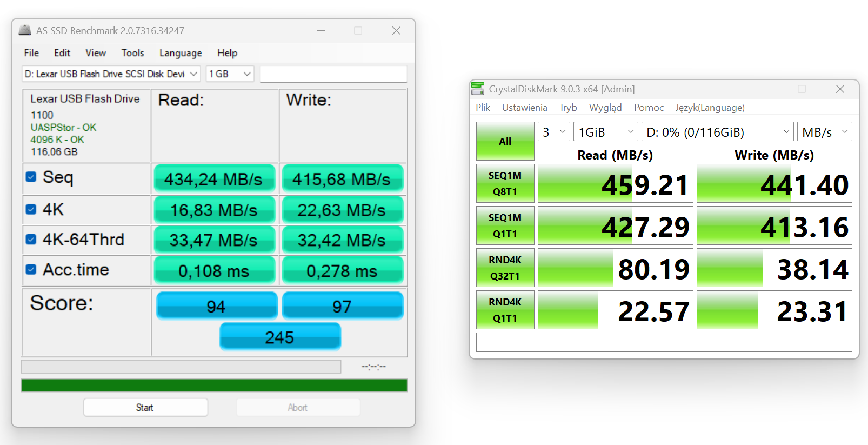Run the SEQ1M Q8T1 test
The width and height of the screenshot is (868, 445).
pos(505,183)
